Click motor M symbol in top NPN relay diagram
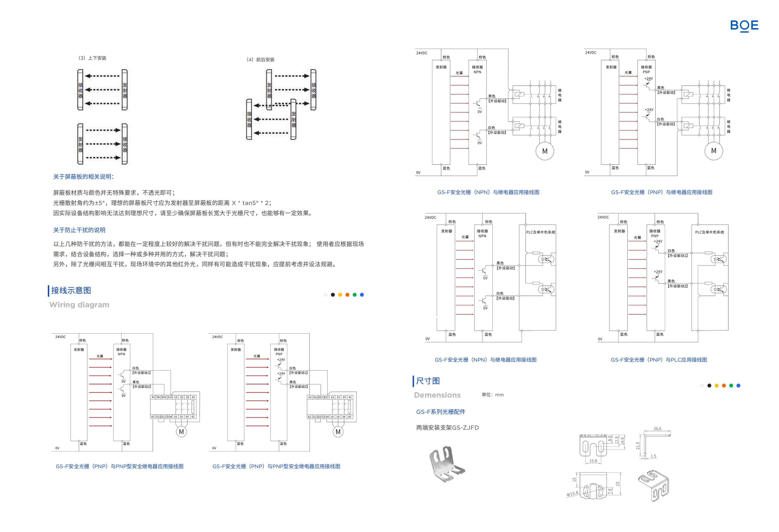Viewport: 779px width, 532px height. 545,151
